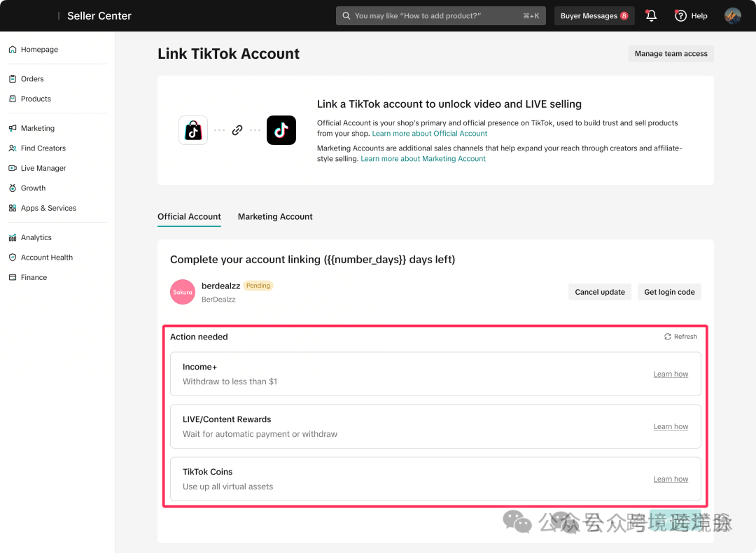Click the Cancel update button
756x553 pixels.
click(600, 292)
